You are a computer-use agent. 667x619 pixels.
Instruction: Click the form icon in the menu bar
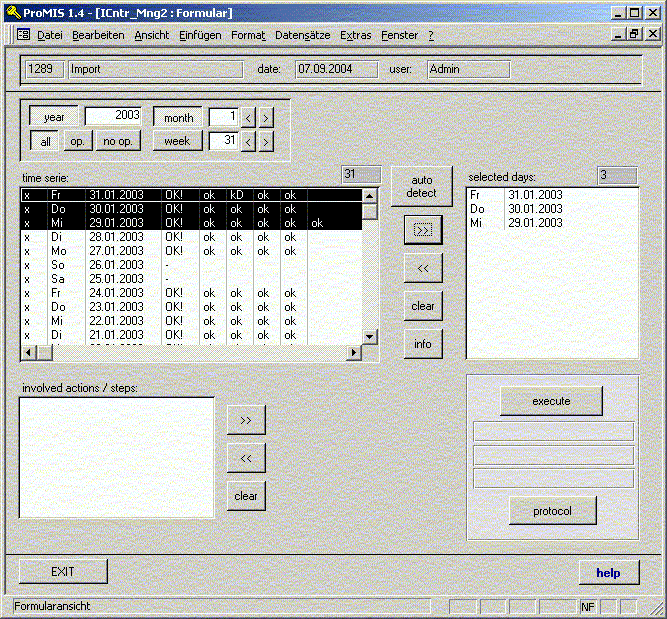[x=23, y=35]
